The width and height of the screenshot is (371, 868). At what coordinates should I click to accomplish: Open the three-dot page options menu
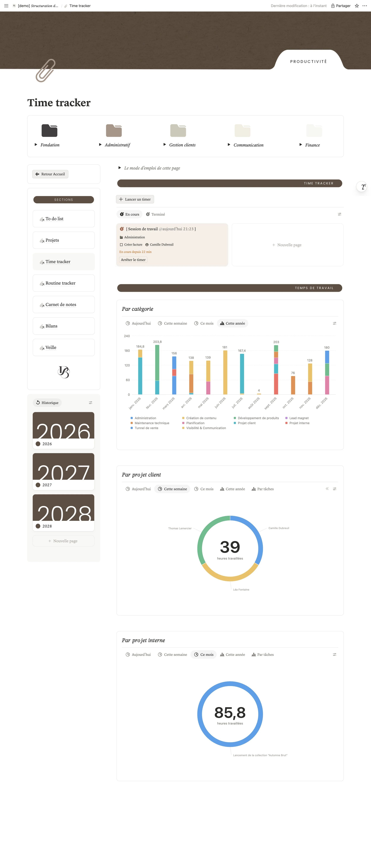pyautogui.click(x=365, y=6)
